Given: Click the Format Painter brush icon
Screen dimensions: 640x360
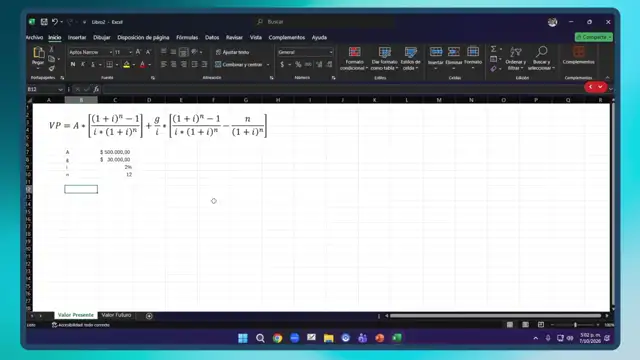Looking at the screenshot, I should (51, 68).
